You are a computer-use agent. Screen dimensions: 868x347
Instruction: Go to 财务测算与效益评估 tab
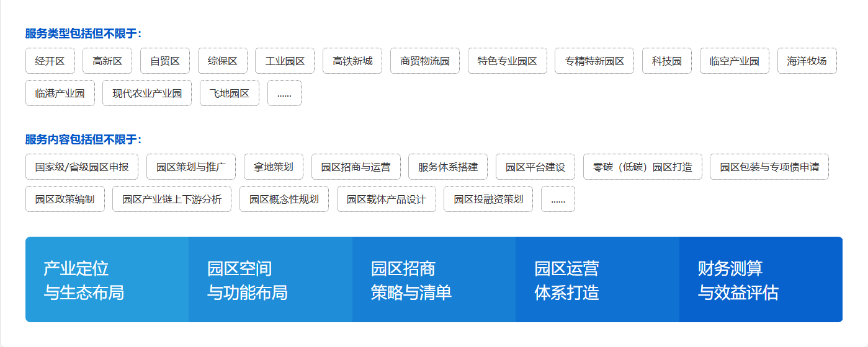coord(761,280)
